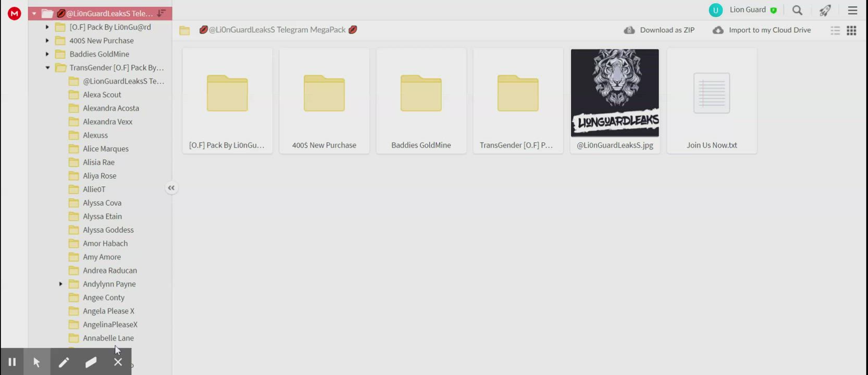
Task: Select @LionGuardLeaksS Te... subfolder in tree
Action: [x=123, y=81]
